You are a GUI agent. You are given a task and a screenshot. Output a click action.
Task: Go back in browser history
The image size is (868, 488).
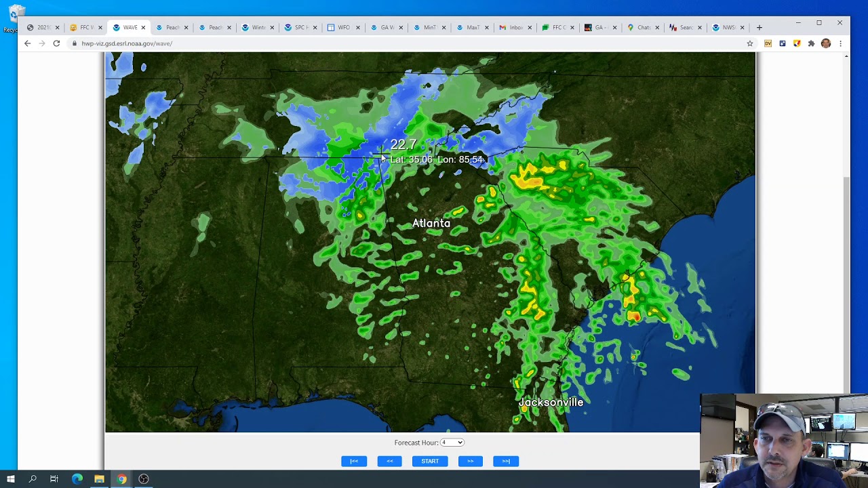point(27,43)
